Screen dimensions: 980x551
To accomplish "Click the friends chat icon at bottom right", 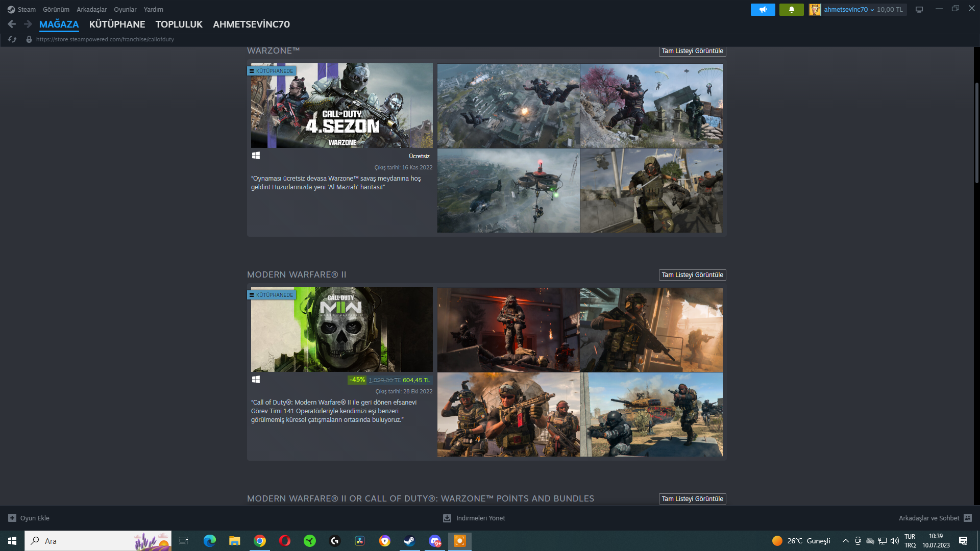I will tap(968, 518).
